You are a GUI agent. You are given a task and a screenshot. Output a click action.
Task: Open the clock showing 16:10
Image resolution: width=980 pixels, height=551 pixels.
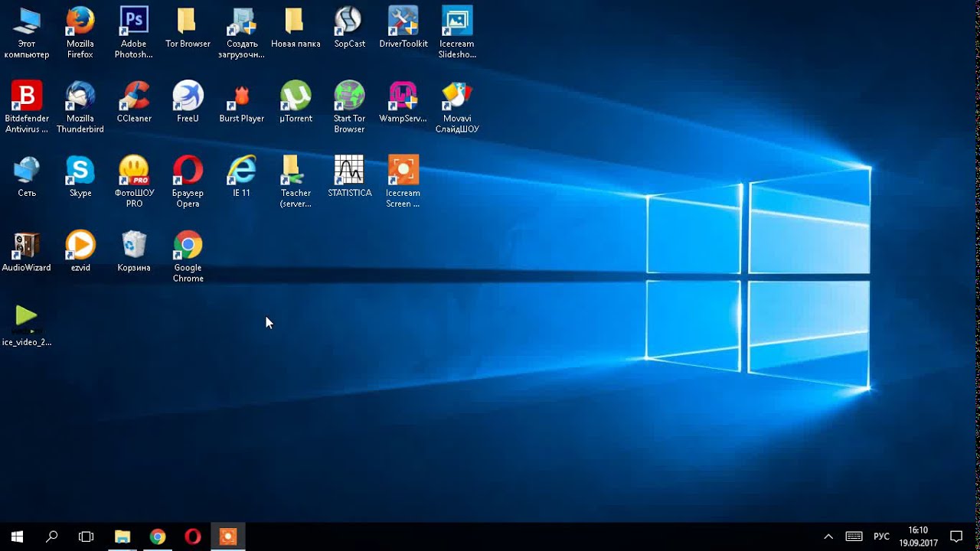coord(918,536)
